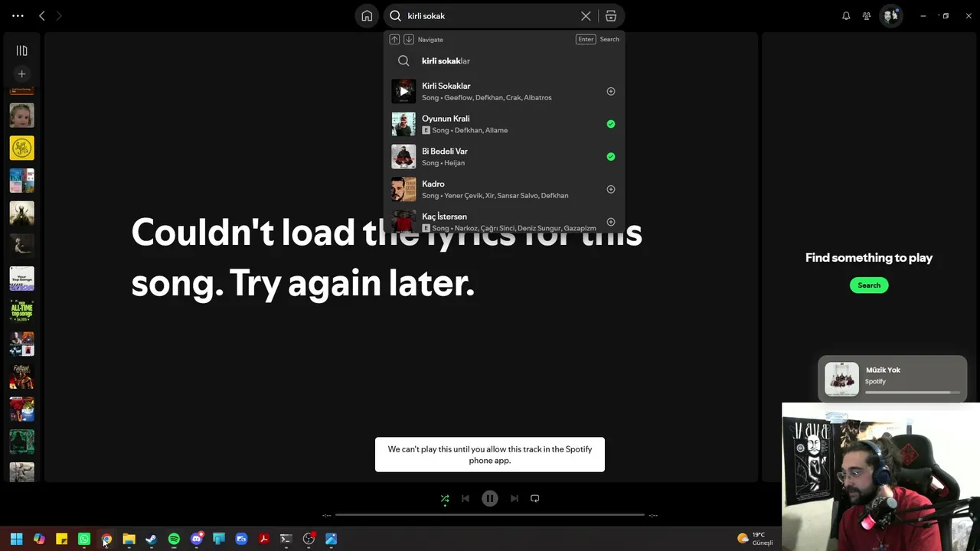Open the Kirli Sokaklar song result
Image resolution: width=980 pixels, height=551 pixels.
[505, 91]
